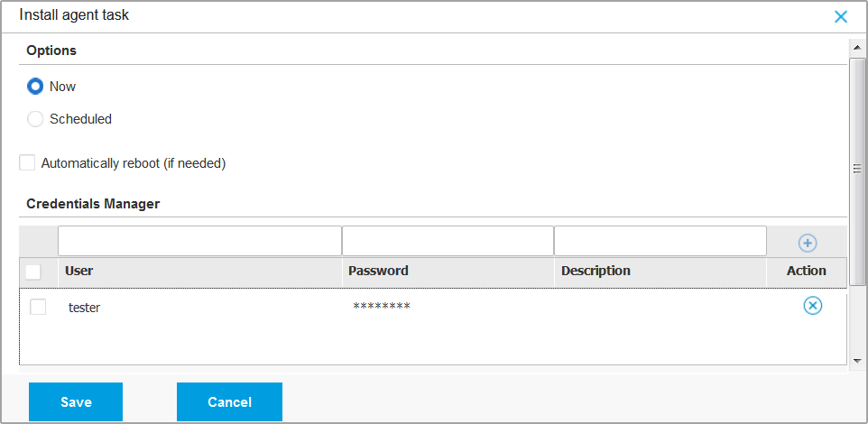The height and width of the screenshot is (424, 868).
Task: Select the Now radio option
Action: coord(36,87)
